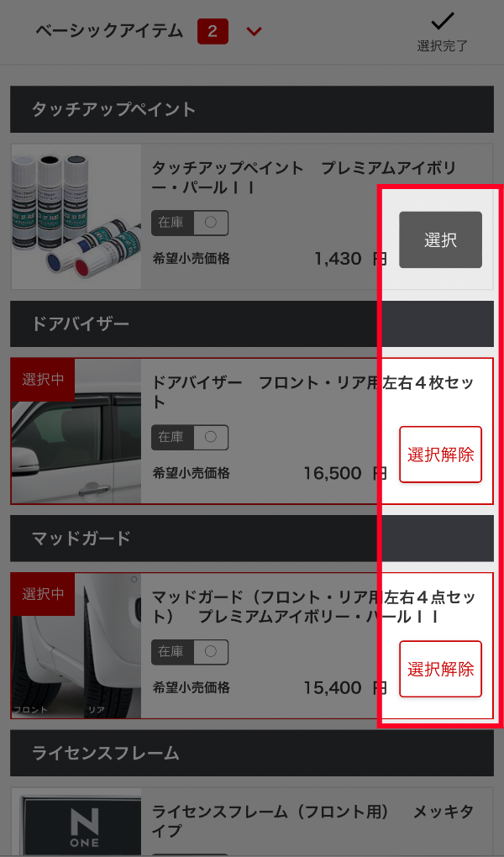Viewport: 504px width, 857px height.
Task: Click the 選択中 badge on ドアバイザー
Action: 43,380
